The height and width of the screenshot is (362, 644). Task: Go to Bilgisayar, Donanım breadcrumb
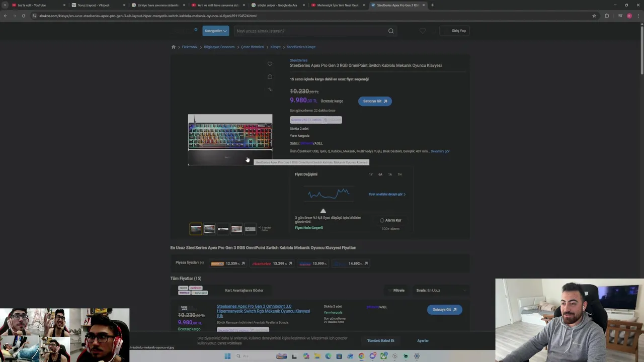[219, 47]
